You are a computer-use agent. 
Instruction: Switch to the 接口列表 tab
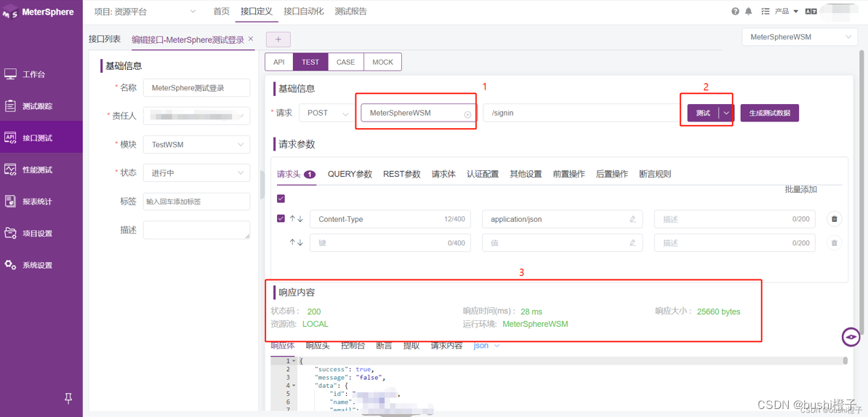point(105,39)
